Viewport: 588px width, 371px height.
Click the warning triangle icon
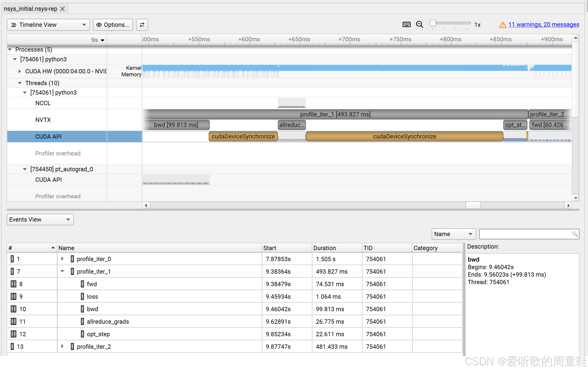click(x=503, y=25)
